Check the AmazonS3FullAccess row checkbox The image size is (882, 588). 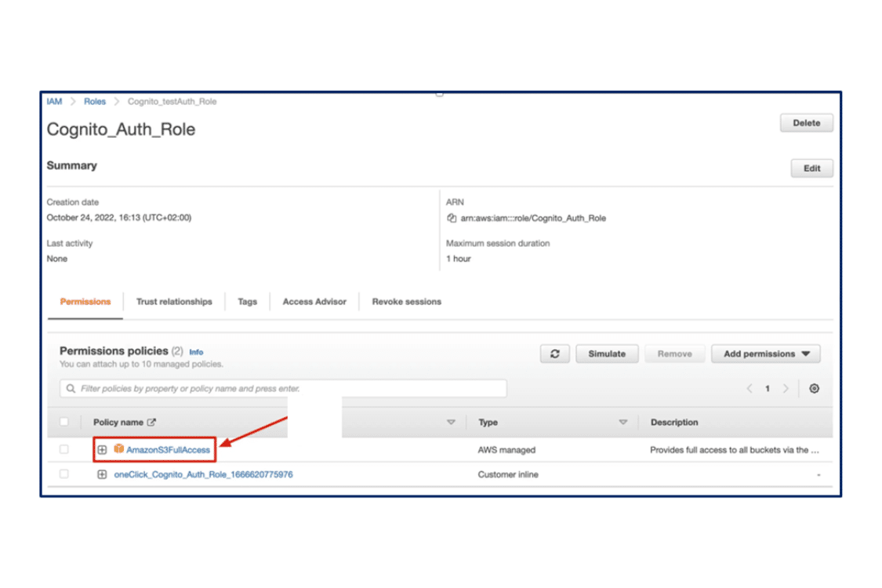click(64, 449)
